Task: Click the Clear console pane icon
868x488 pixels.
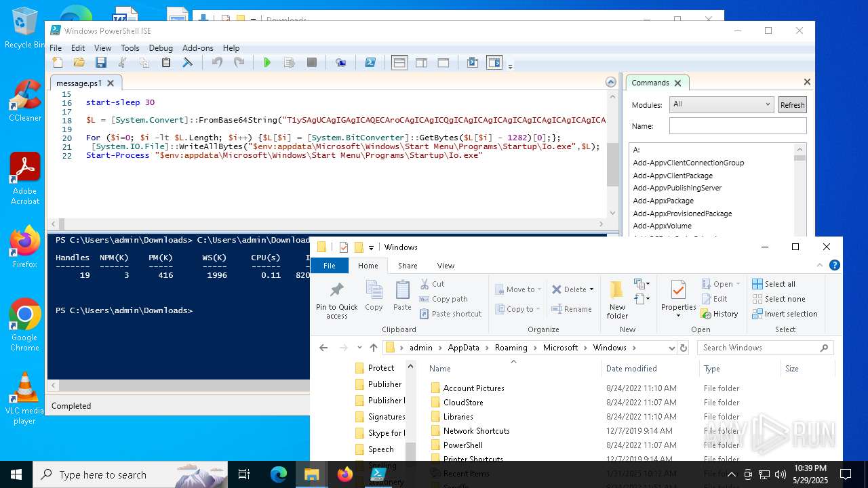Action: click(188, 62)
